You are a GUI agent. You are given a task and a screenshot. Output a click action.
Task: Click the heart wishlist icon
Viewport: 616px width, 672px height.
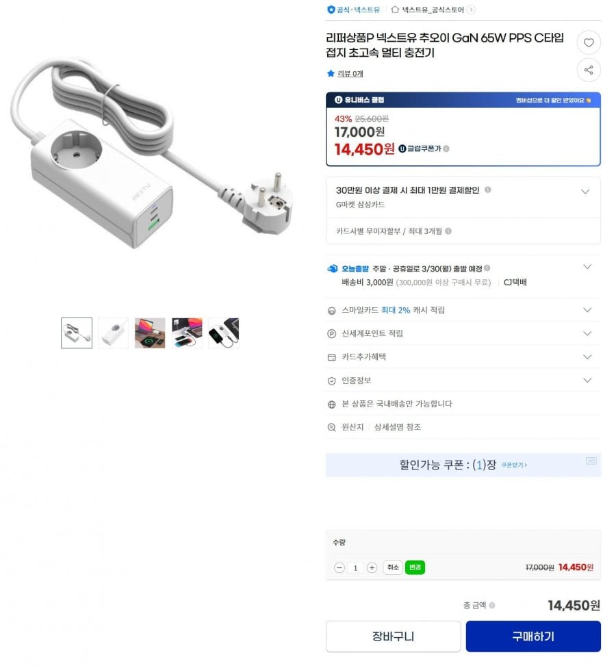pos(588,42)
